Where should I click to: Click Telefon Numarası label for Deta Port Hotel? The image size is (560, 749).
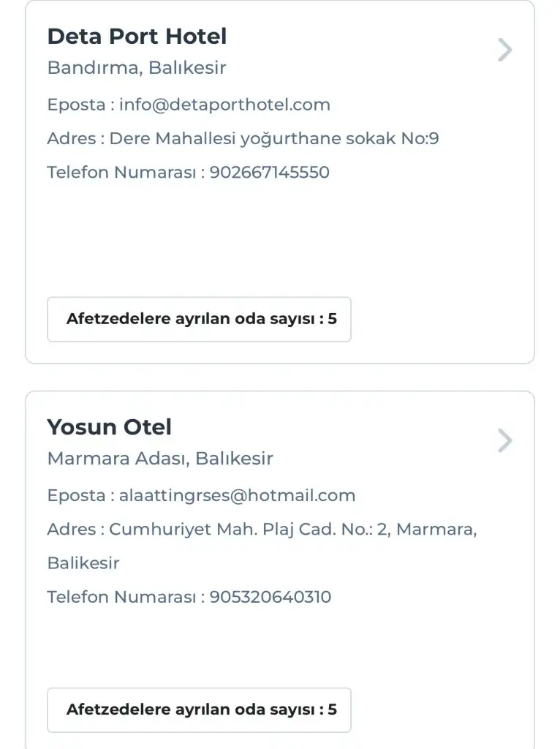coord(121,173)
